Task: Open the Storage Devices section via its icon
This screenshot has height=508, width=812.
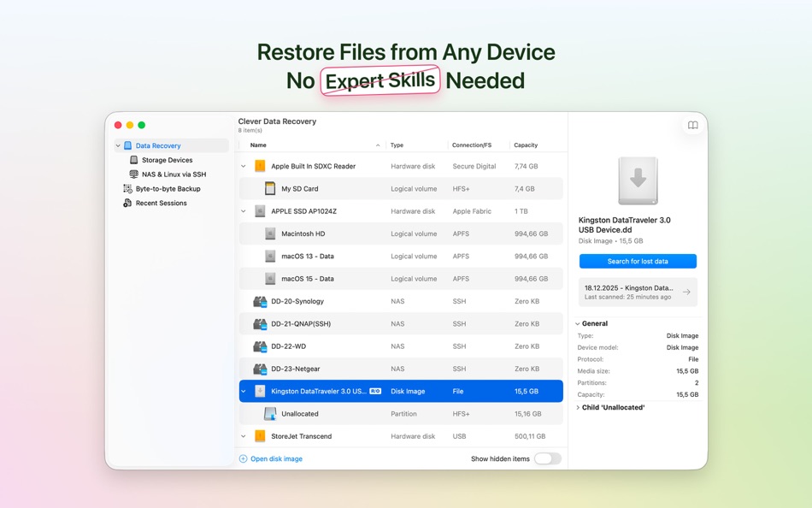Action: (x=133, y=159)
